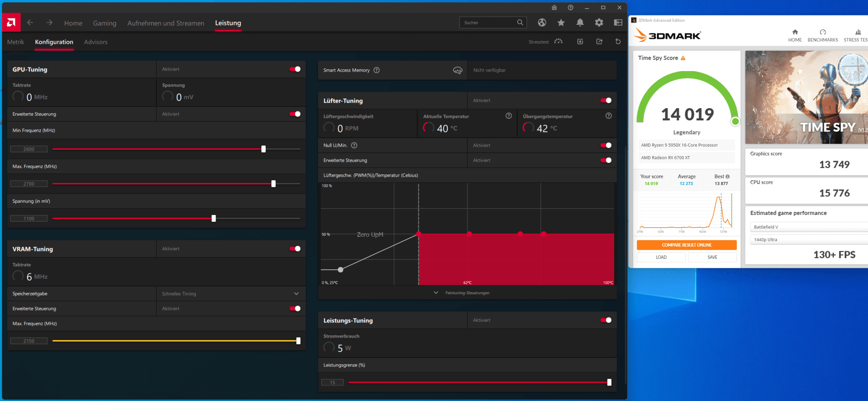Viewport: 868px width, 401px height.
Task: Click the gray fan curve start point
Action: (340, 270)
